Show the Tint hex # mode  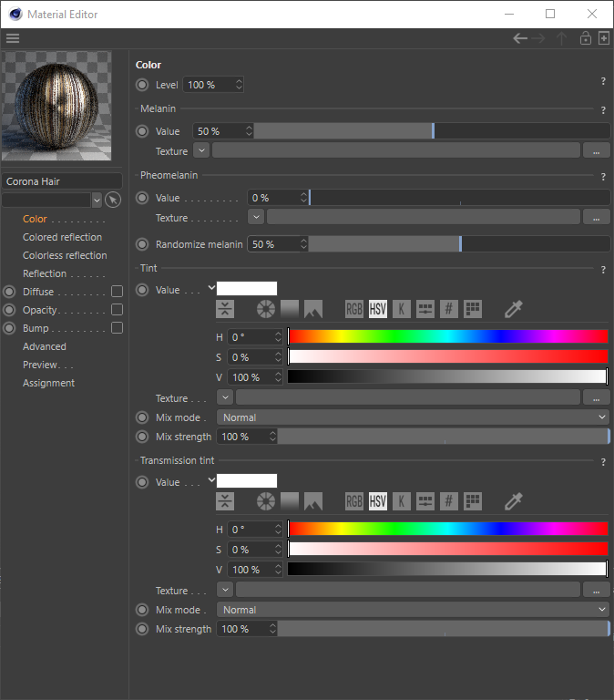[449, 309]
